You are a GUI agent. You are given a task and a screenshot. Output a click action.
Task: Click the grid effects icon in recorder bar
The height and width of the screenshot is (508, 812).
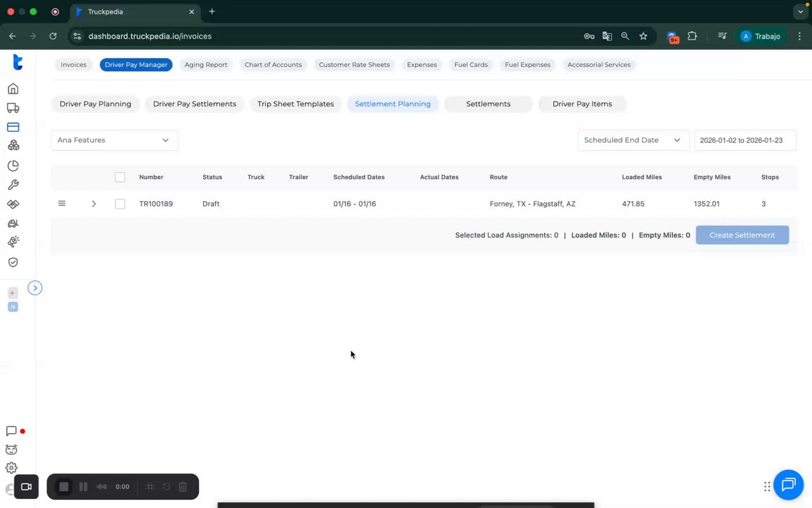[150, 487]
